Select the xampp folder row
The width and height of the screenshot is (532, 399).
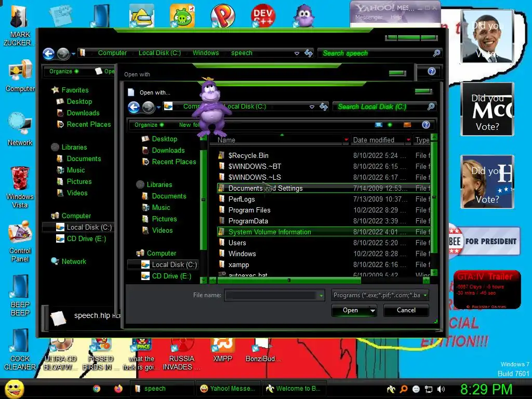pos(324,264)
